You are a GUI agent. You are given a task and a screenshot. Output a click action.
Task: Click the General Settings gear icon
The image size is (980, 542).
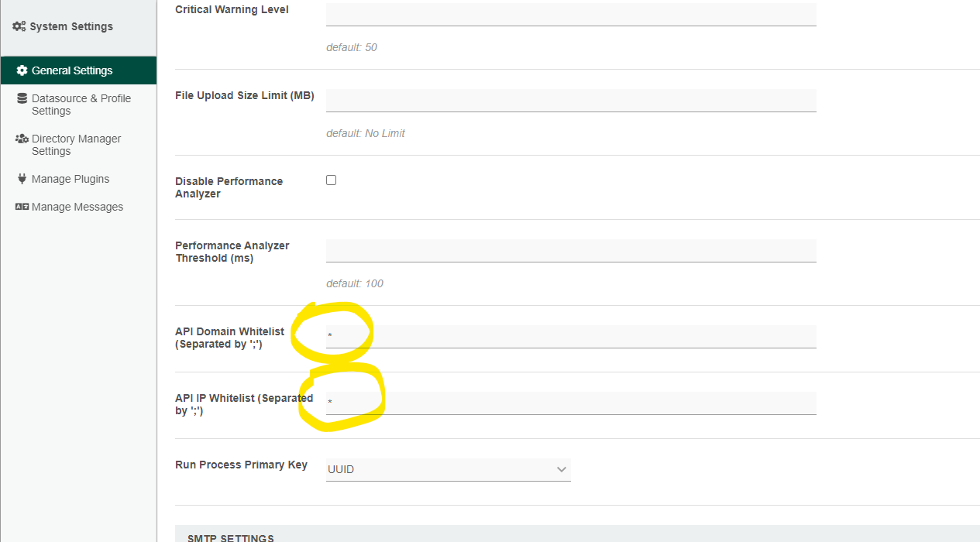pos(22,70)
